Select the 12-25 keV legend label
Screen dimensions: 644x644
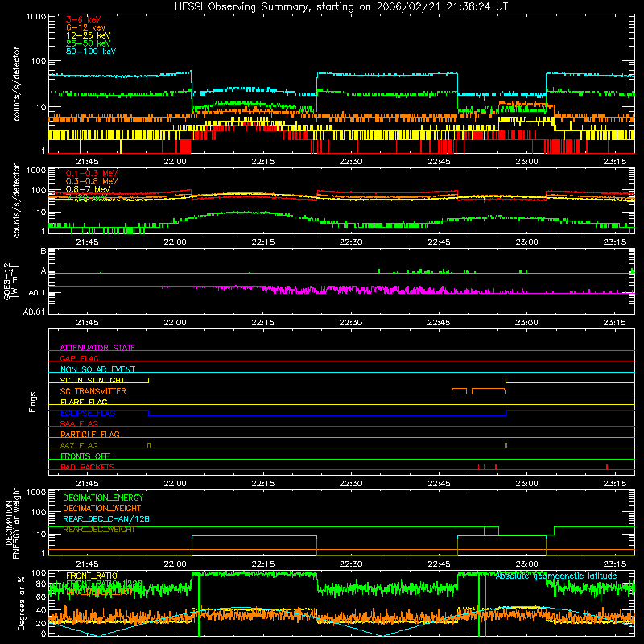[x=89, y=35]
